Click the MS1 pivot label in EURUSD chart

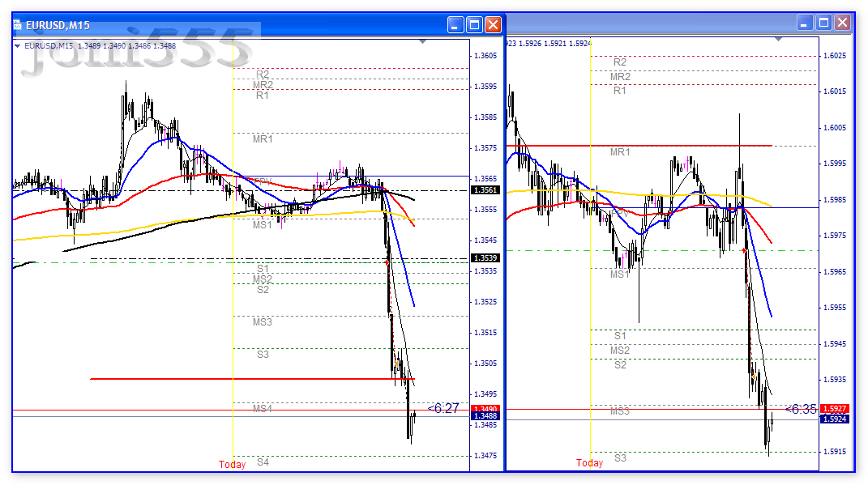tap(263, 225)
